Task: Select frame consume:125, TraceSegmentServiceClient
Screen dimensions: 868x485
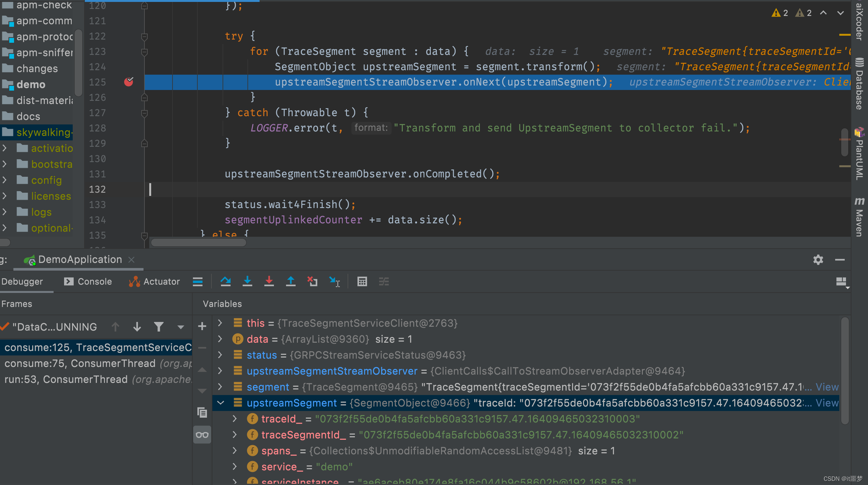Action: pyautogui.click(x=96, y=347)
